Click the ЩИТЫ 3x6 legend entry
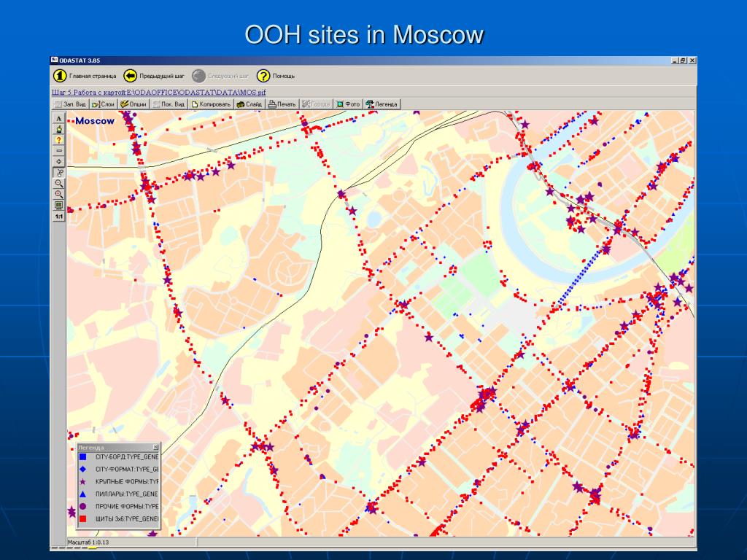Viewport: 747px width, 560px height. [x=127, y=518]
